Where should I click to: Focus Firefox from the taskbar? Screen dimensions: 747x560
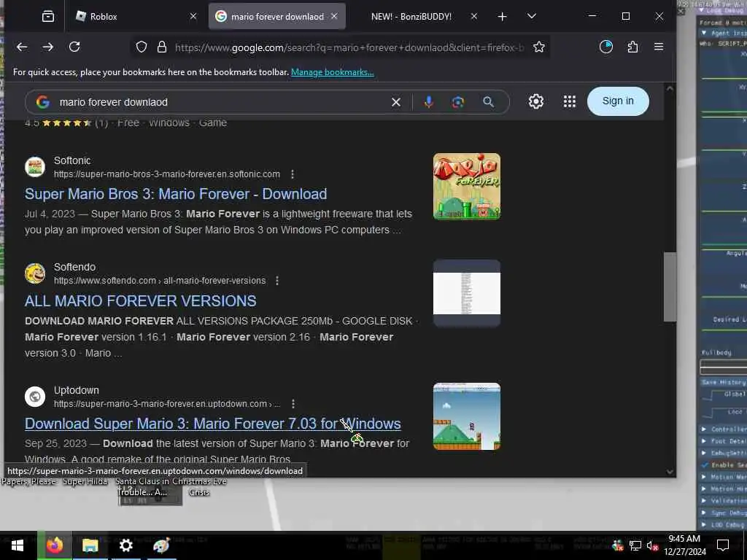tap(55, 545)
